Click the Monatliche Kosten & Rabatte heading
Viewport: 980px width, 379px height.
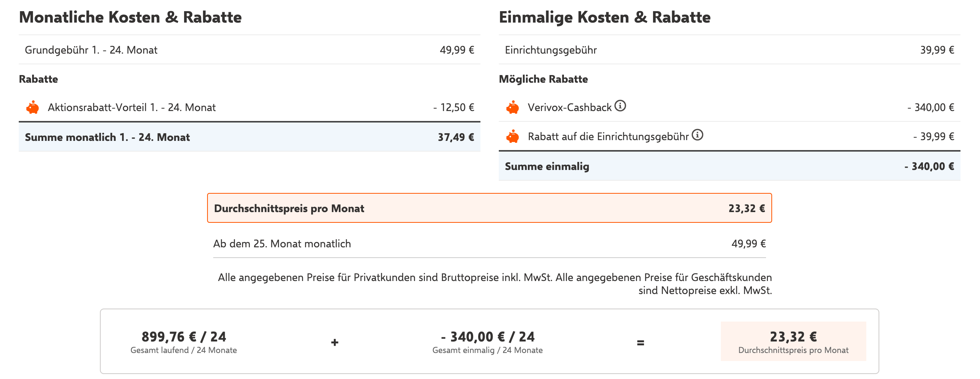click(x=131, y=18)
